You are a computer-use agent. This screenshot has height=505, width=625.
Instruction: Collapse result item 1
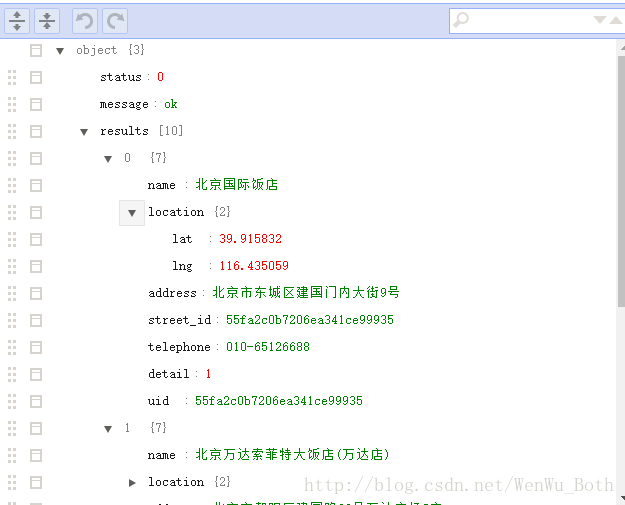click(x=108, y=429)
